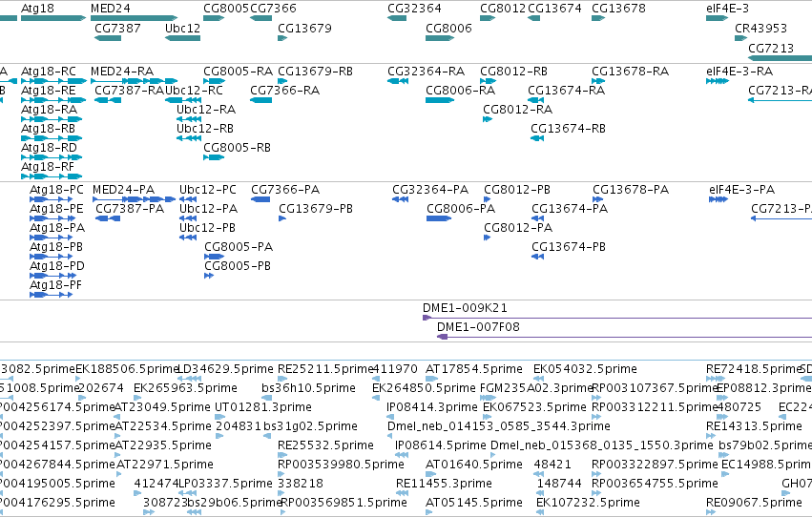This screenshot has width=812, height=517.
Task: Select the Atg18-RA transcript glyph
Action: tap(52, 119)
